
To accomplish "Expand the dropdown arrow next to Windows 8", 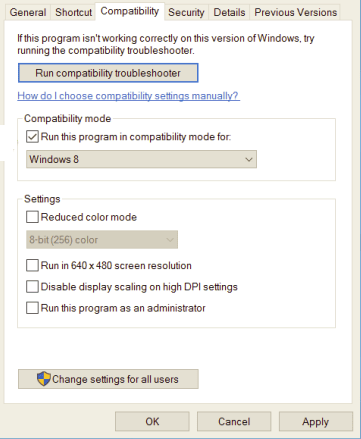I will click(x=249, y=159).
